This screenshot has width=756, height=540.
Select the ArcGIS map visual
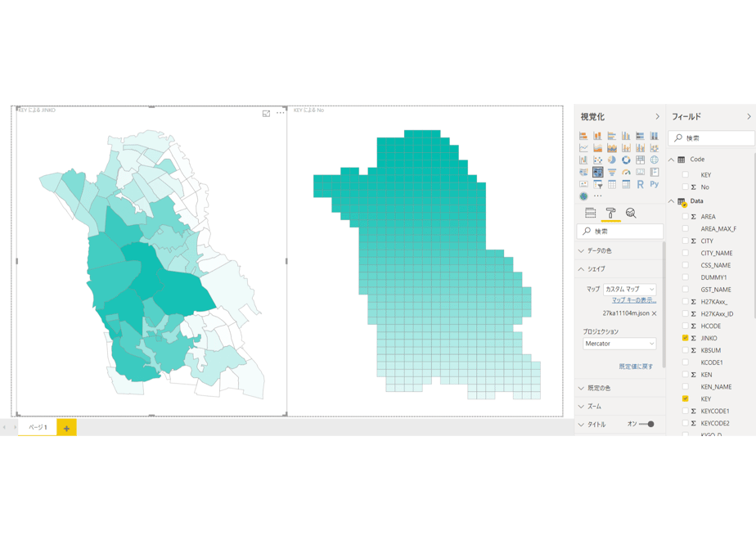pos(583,196)
